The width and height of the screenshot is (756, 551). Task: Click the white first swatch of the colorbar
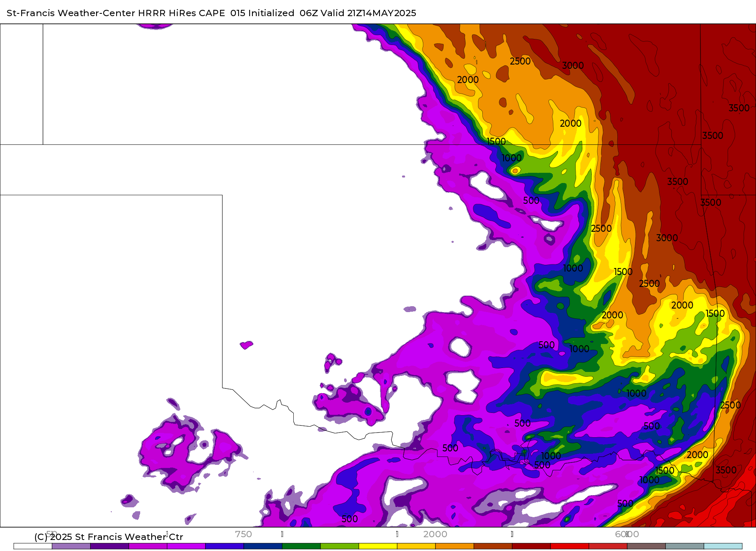tap(33, 546)
